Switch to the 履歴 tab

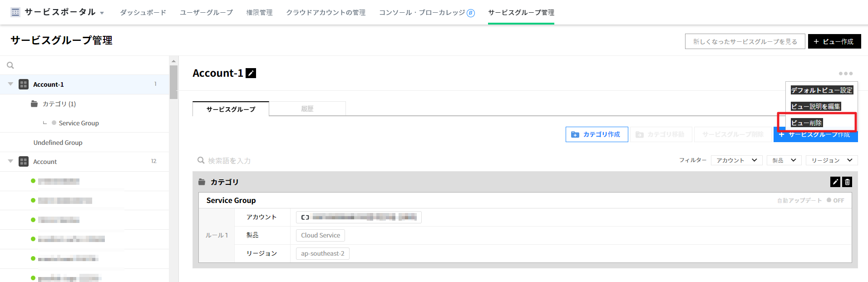[307, 109]
